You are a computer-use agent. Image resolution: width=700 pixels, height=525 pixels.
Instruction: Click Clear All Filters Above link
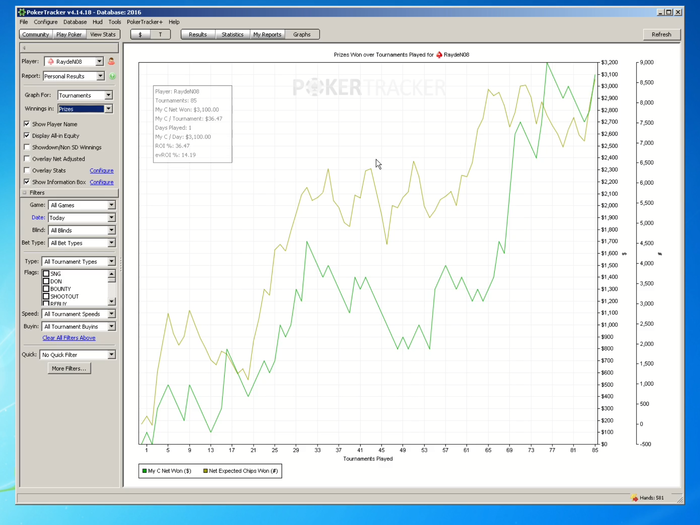tap(69, 338)
